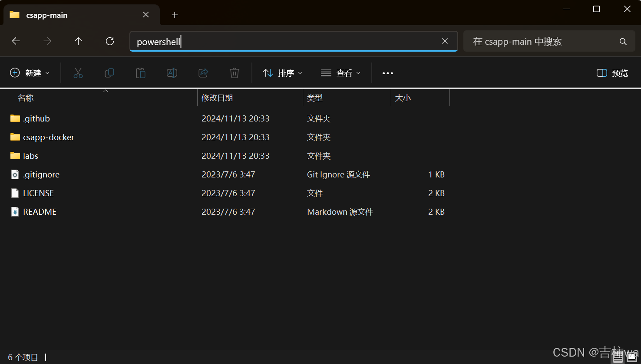Screen dimensions: 641x364
Task: Paste from clipboard using paste icon
Action: coord(141,73)
